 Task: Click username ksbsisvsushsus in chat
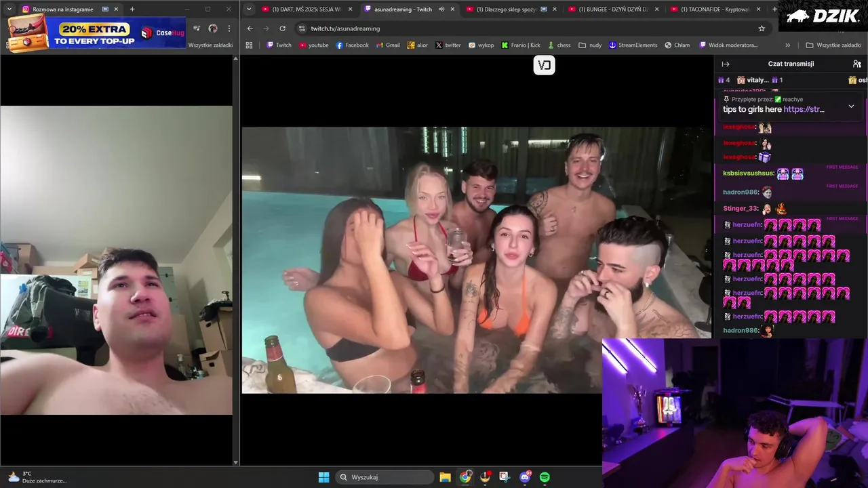[x=748, y=174]
